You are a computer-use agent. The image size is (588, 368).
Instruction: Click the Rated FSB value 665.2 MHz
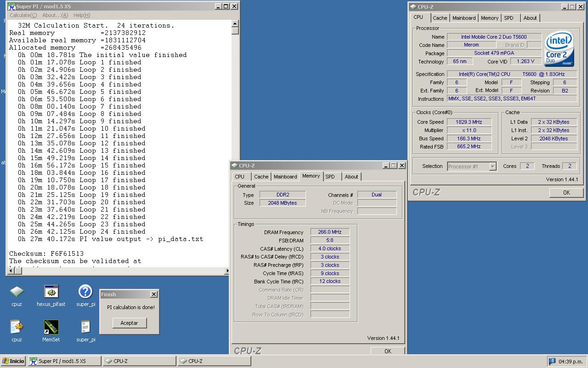(469, 147)
